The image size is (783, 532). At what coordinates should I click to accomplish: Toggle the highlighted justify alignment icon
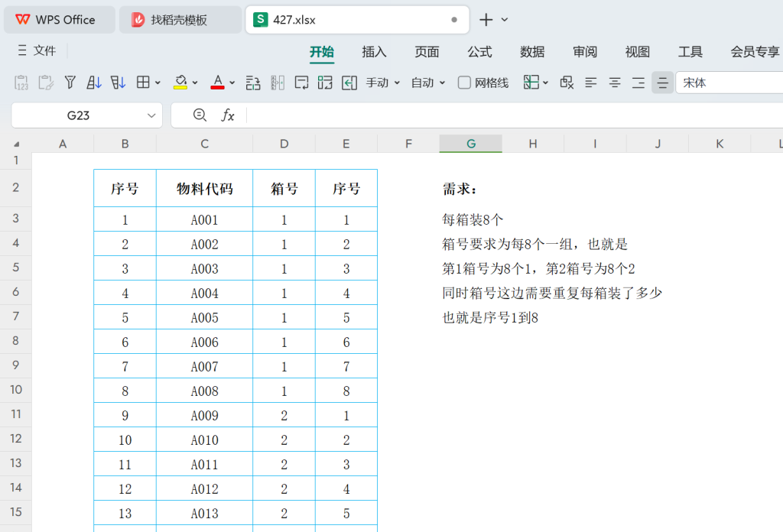pos(663,83)
